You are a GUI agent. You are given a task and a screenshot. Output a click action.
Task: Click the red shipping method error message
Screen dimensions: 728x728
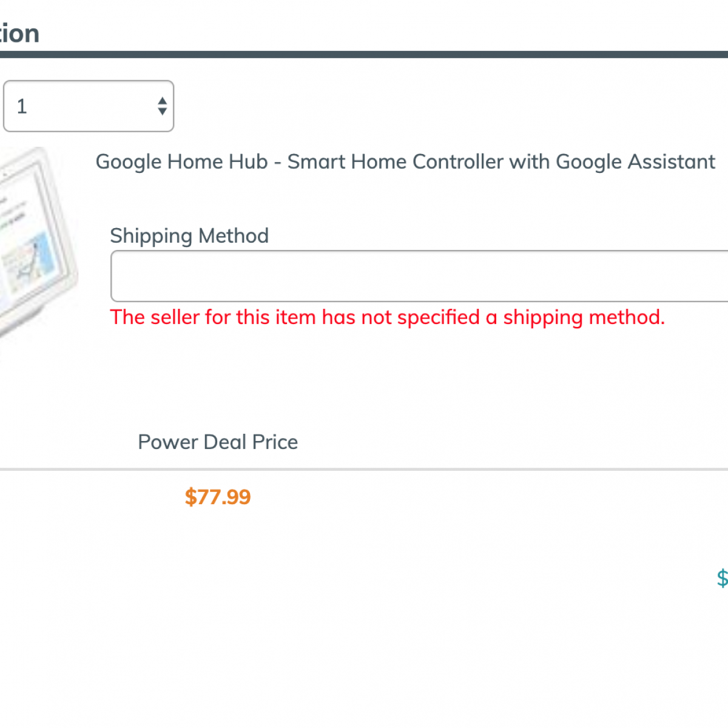click(387, 317)
